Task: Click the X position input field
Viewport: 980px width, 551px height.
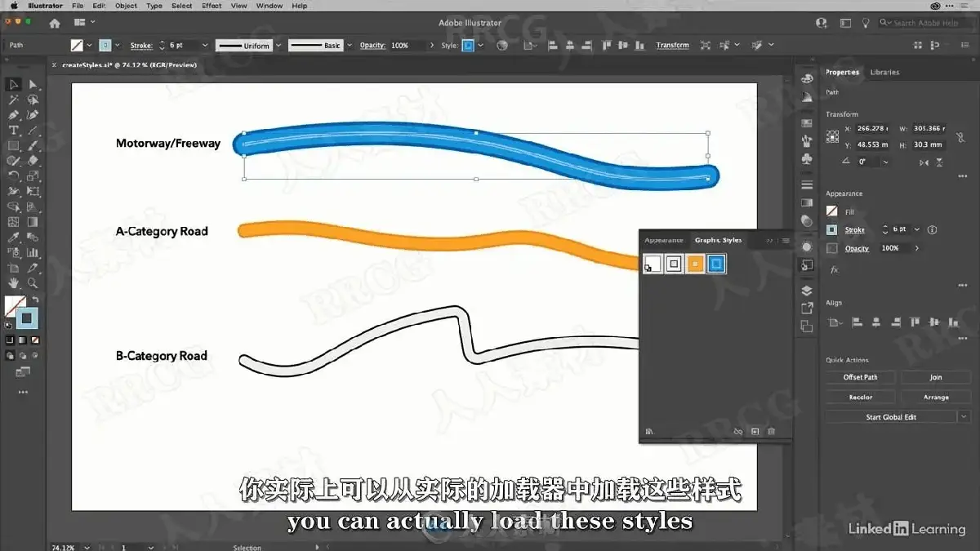Action: tap(873, 128)
